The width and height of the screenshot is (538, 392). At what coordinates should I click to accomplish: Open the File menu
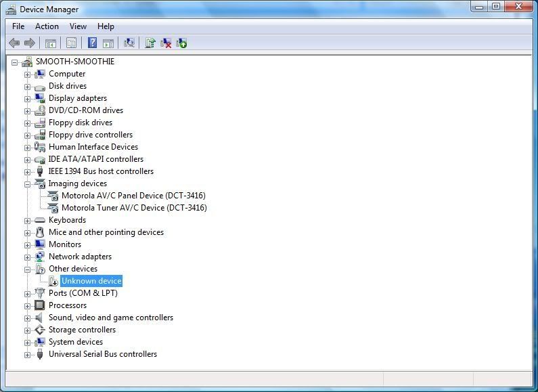pos(18,26)
